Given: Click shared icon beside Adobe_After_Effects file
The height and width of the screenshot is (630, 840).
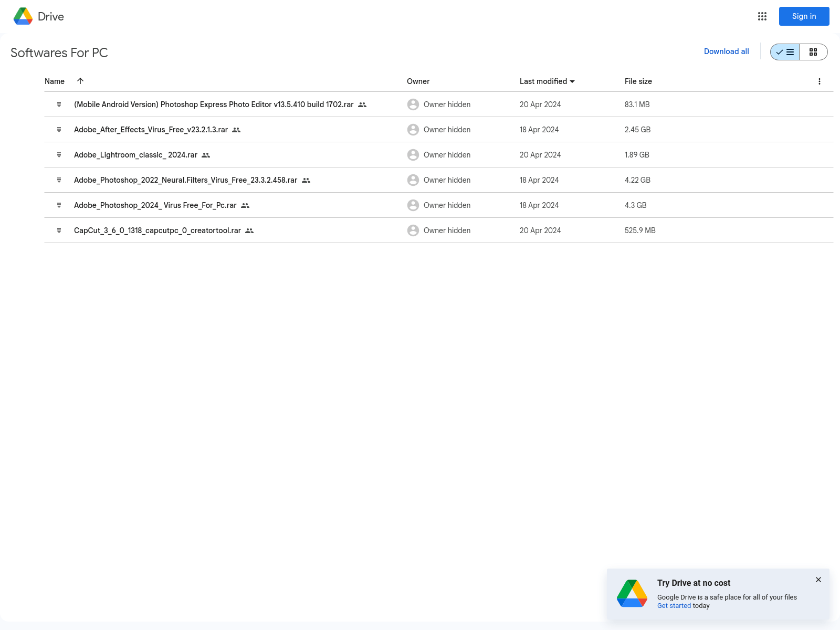Looking at the screenshot, I should [x=236, y=130].
